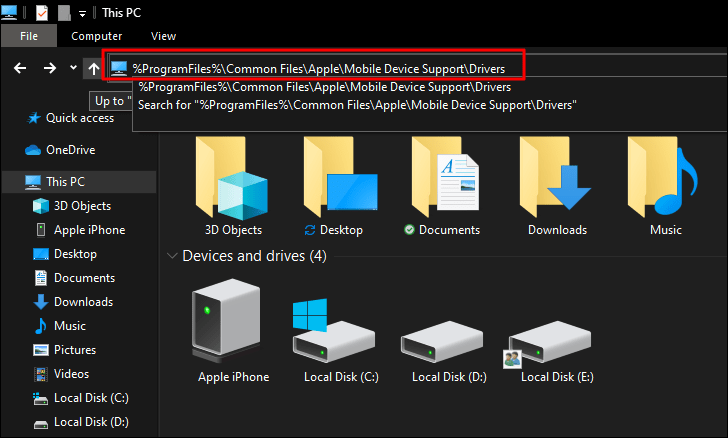728x438 pixels.
Task: Click the Quick access star icon
Action: (x=33, y=118)
